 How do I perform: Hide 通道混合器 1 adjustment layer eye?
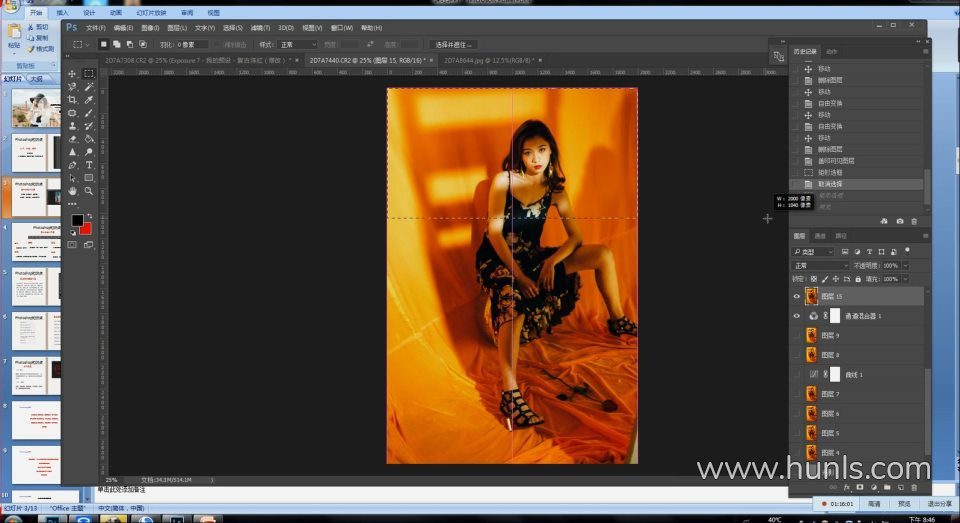click(797, 316)
